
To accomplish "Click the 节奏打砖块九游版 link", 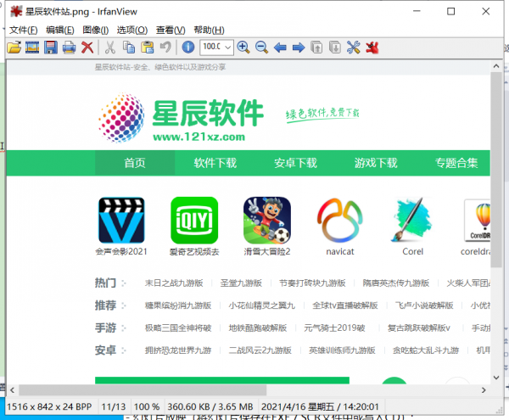I will pyautogui.click(x=312, y=283).
